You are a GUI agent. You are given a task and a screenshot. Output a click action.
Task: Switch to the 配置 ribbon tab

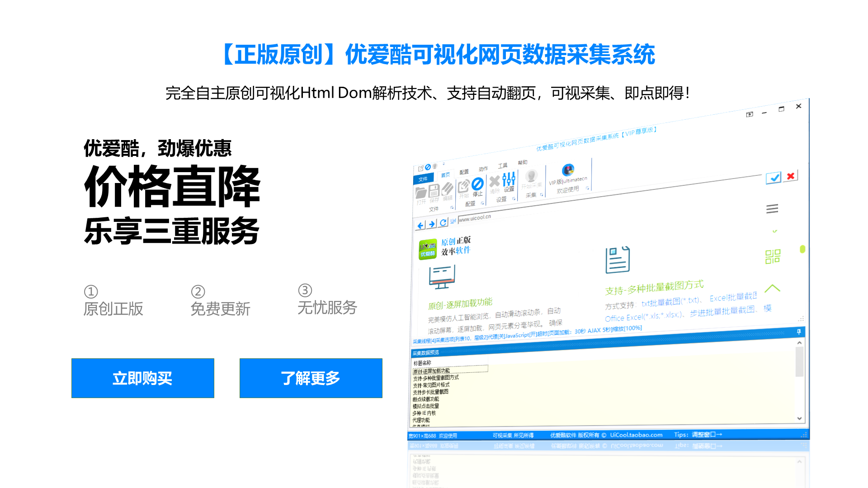point(464,172)
